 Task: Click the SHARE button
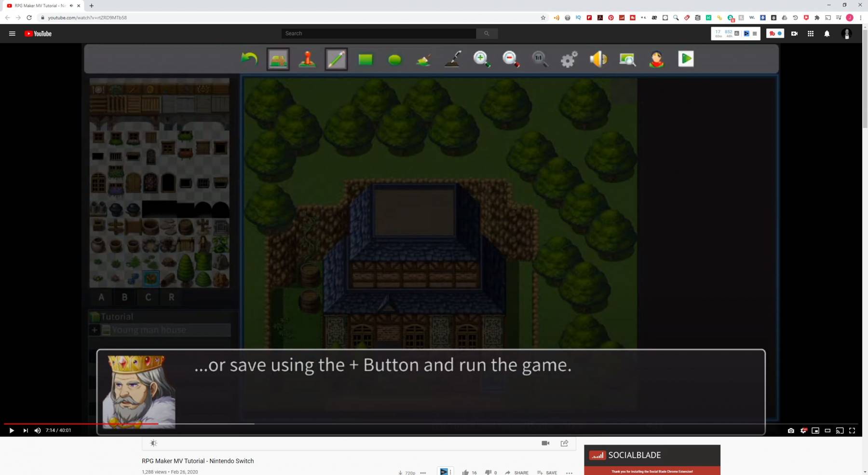point(516,472)
